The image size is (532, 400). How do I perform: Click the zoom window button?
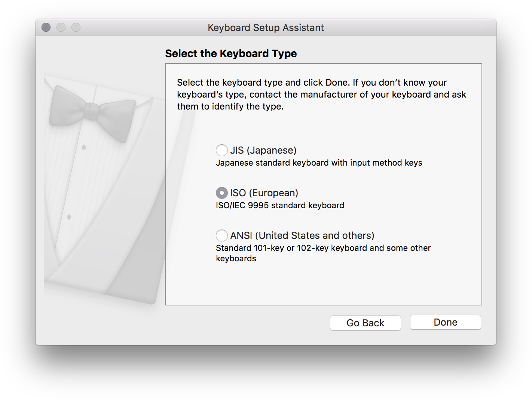pos(76,28)
